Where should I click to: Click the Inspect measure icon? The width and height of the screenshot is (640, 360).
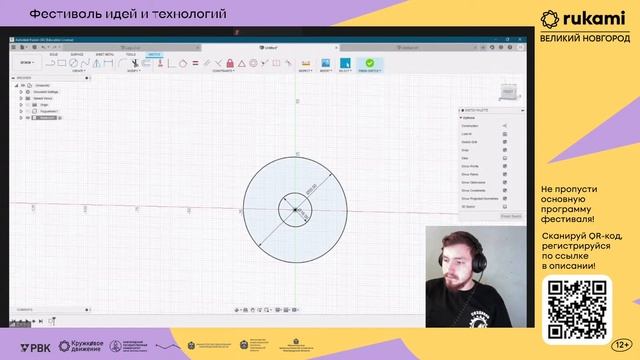coord(305,63)
